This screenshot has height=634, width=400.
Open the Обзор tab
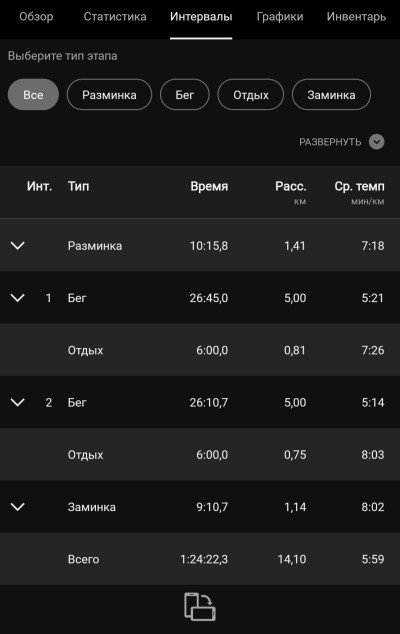click(36, 17)
